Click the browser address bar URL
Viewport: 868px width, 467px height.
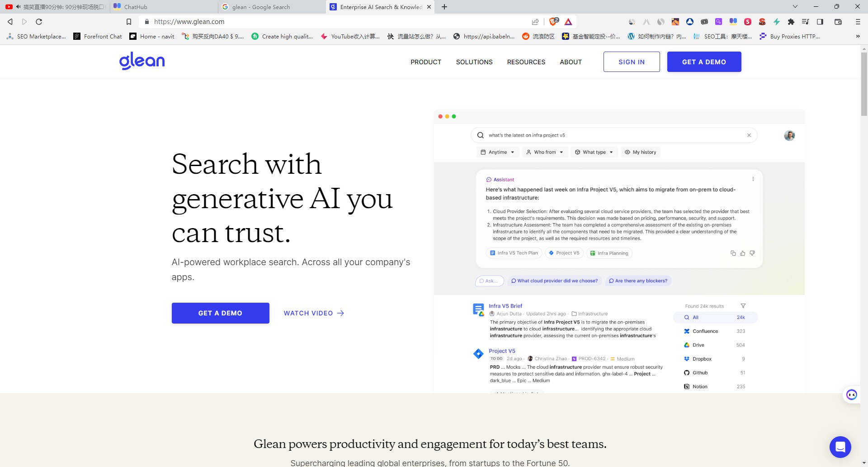pyautogui.click(x=189, y=22)
